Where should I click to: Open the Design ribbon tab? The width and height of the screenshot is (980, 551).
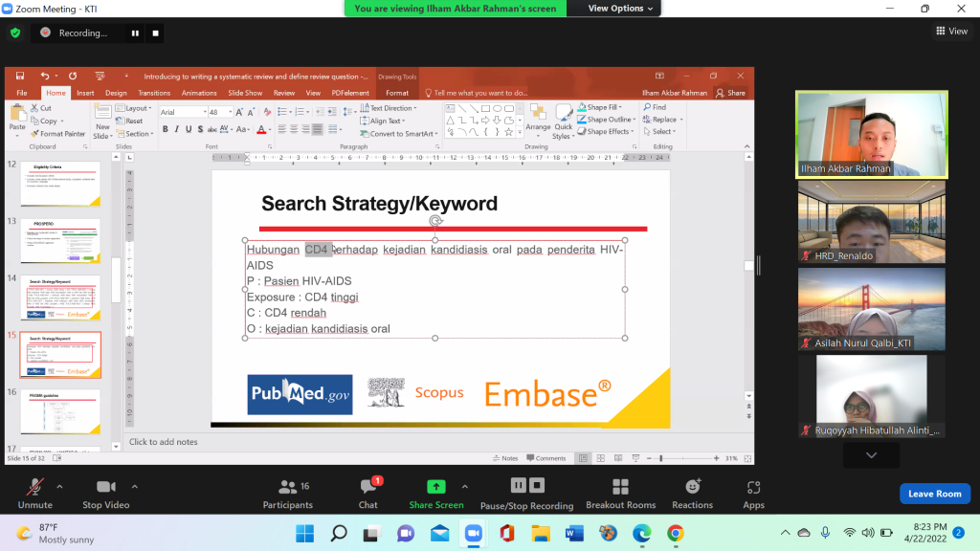pyautogui.click(x=116, y=93)
